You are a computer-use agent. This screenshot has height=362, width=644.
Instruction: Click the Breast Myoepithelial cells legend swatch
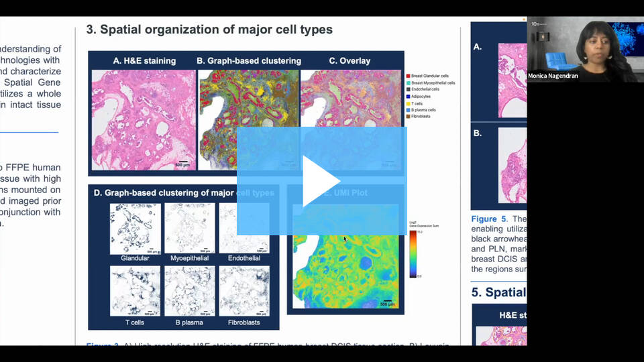pyautogui.click(x=409, y=83)
